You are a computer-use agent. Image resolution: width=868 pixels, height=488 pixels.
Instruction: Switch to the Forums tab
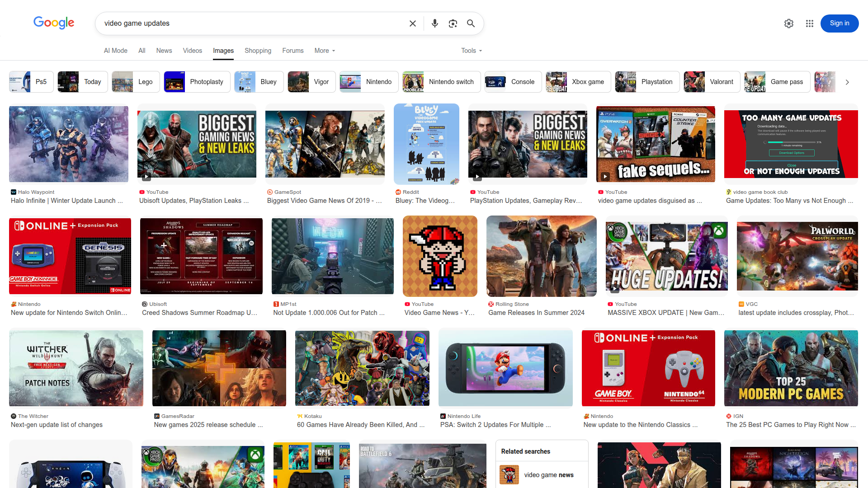(x=293, y=51)
